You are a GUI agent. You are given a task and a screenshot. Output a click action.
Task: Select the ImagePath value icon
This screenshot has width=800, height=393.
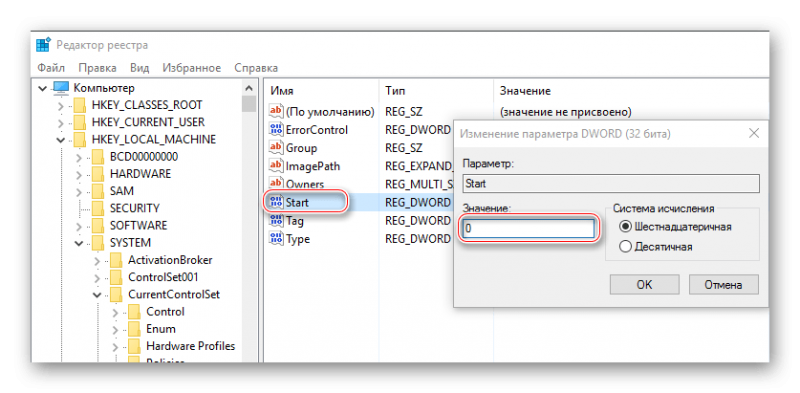276,166
